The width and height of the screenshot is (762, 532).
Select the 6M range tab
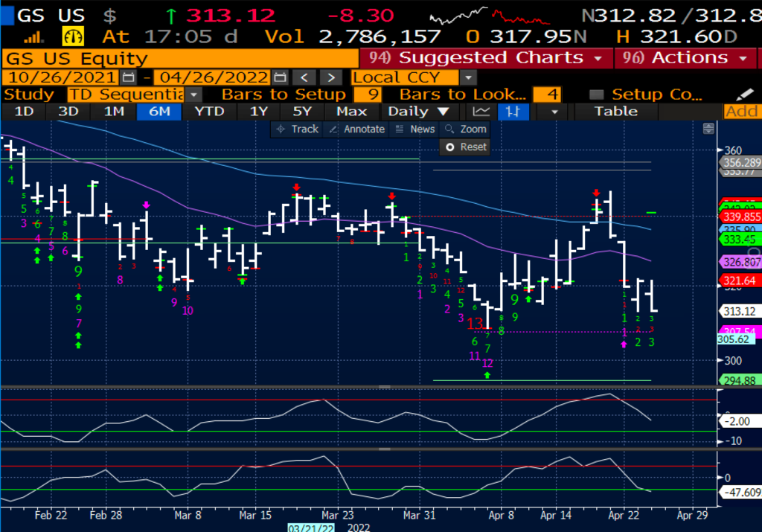pos(159,112)
